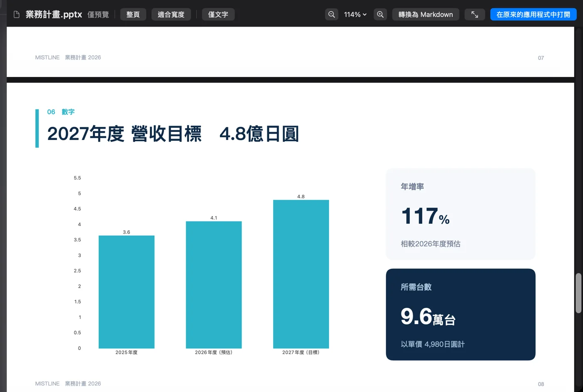This screenshot has width=583, height=392.
Task: Click the 117% value
Action: point(425,216)
